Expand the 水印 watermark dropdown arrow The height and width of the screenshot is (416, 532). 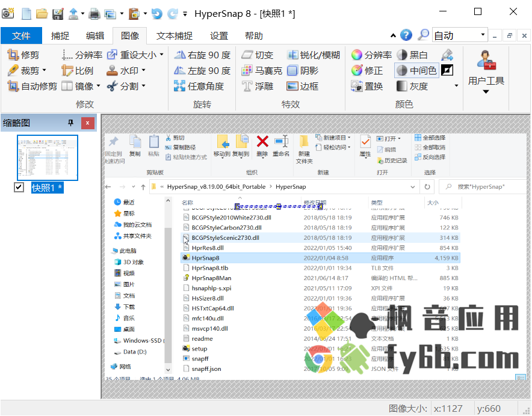point(143,70)
